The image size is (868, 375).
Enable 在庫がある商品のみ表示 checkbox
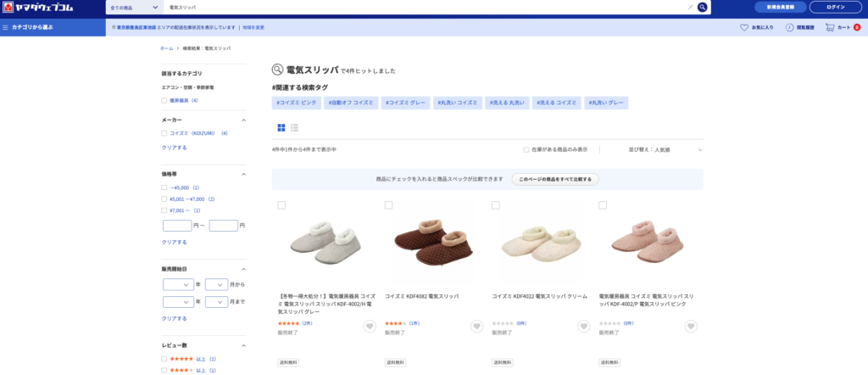pos(526,149)
